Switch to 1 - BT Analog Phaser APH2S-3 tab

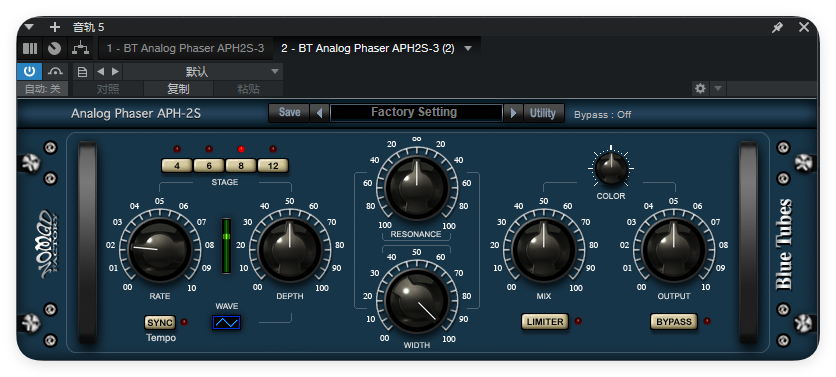pos(185,49)
